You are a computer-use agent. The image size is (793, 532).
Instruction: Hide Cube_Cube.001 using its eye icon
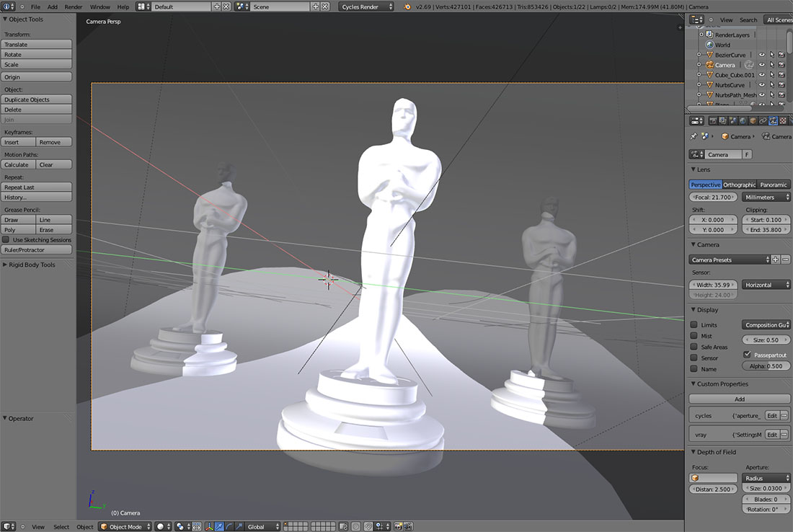[762, 75]
